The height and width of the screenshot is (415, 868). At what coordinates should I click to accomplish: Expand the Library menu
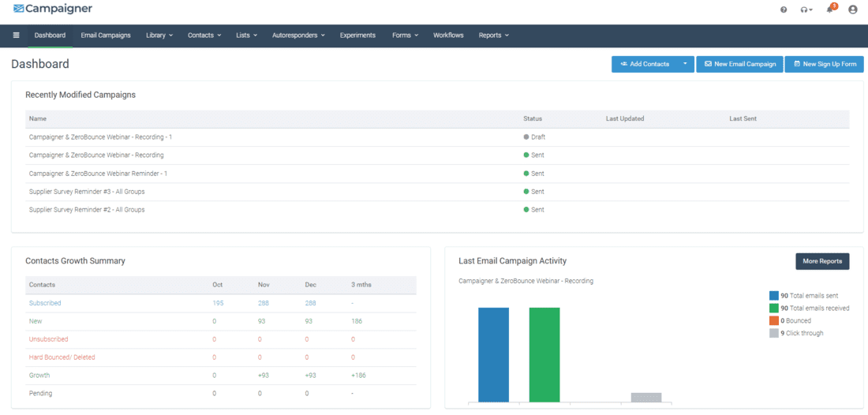click(159, 36)
